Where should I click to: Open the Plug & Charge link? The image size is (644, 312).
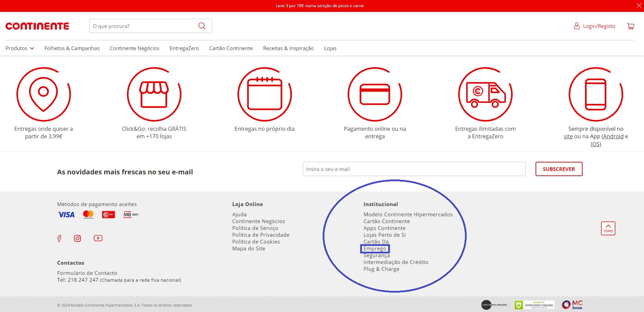381,269
